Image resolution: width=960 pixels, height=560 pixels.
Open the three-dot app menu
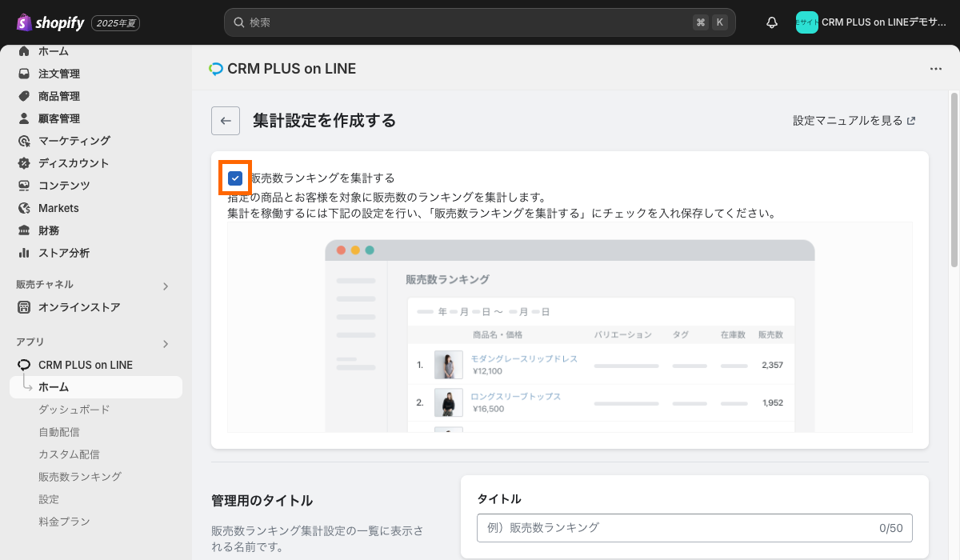click(936, 69)
